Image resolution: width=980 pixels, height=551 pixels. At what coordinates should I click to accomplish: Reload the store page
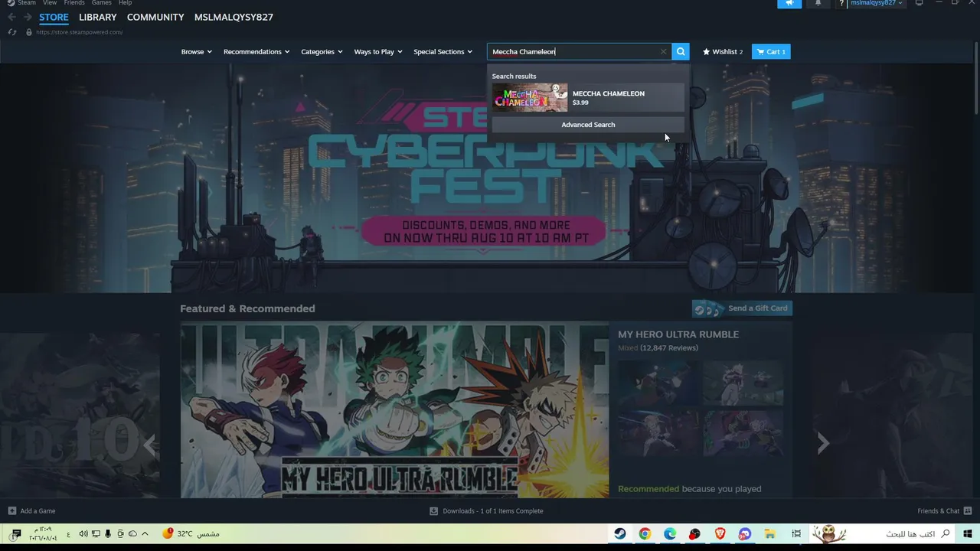12,32
